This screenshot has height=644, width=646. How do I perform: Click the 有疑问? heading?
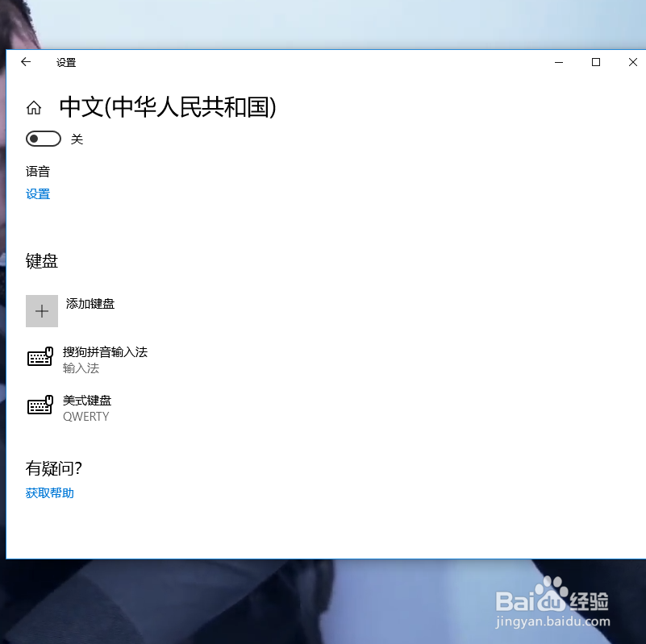pyautogui.click(x=53, y=468)
